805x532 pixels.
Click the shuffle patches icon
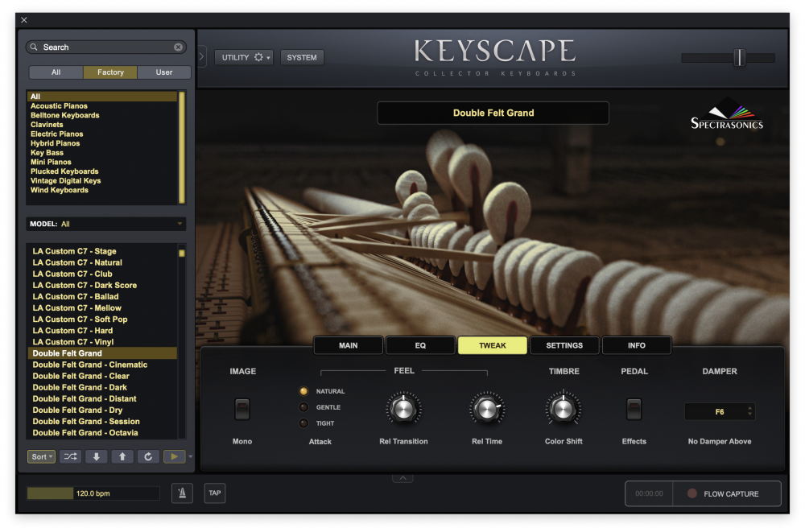click(70, 456)
